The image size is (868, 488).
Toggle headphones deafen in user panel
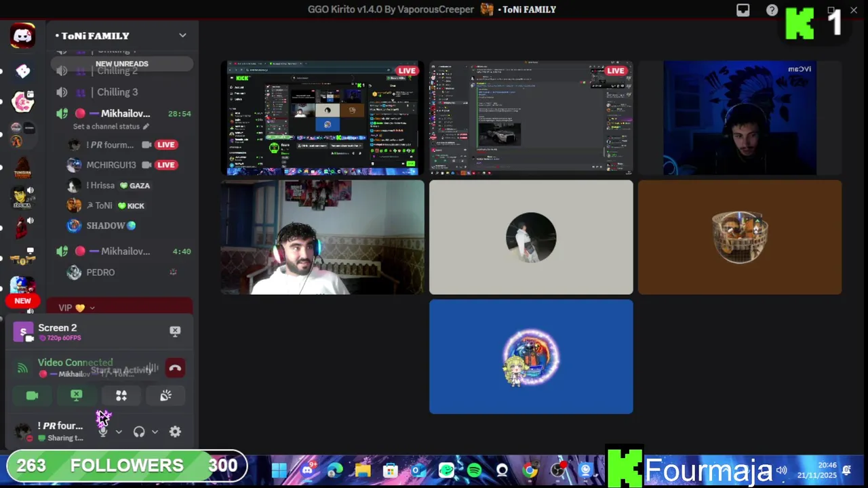click(139, 432)
